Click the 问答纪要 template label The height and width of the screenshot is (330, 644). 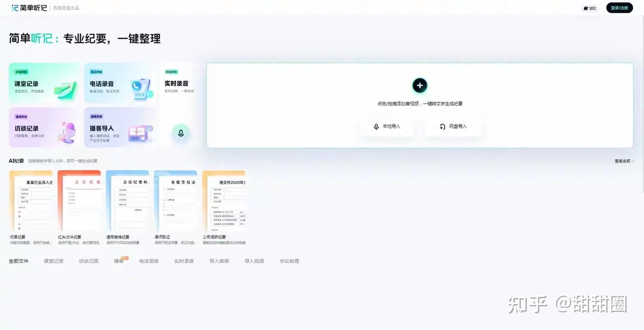click(x=17, y=237)
